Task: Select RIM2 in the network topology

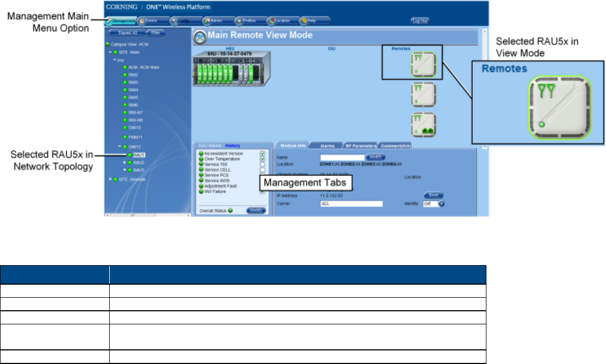Action: click(x=133, y=75)
